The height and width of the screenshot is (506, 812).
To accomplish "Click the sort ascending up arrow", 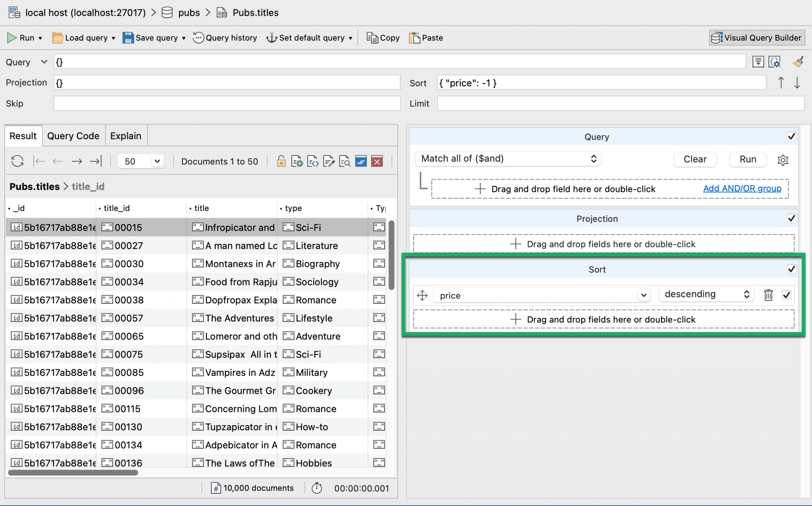I will (x=781, y=82).
